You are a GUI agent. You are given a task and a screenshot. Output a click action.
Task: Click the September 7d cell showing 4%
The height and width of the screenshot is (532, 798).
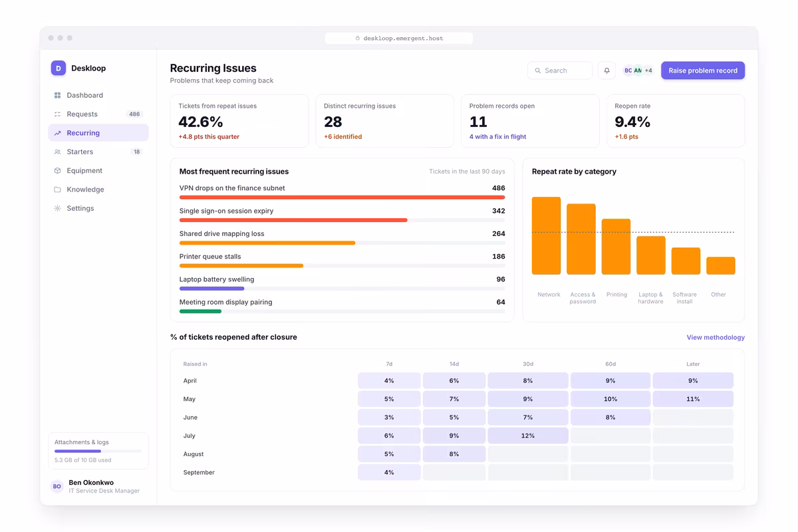pyautogui.click(x=389, y=472)
